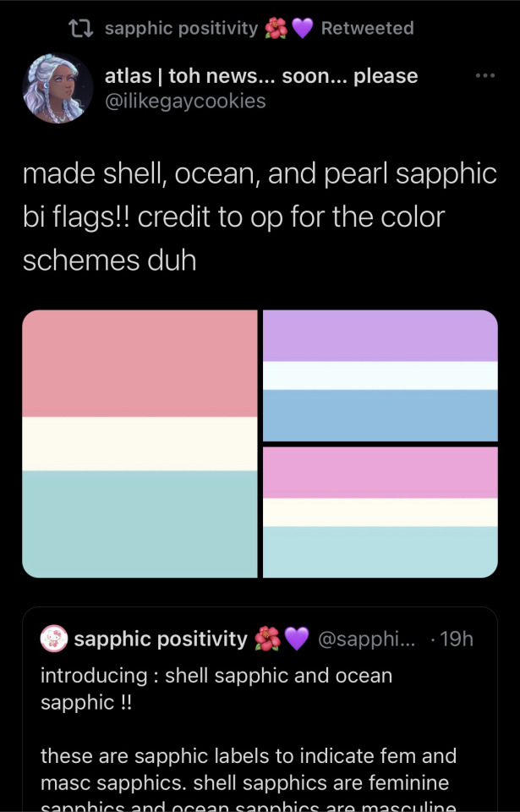Open atlas's profile picture avatar

[57, 88]
